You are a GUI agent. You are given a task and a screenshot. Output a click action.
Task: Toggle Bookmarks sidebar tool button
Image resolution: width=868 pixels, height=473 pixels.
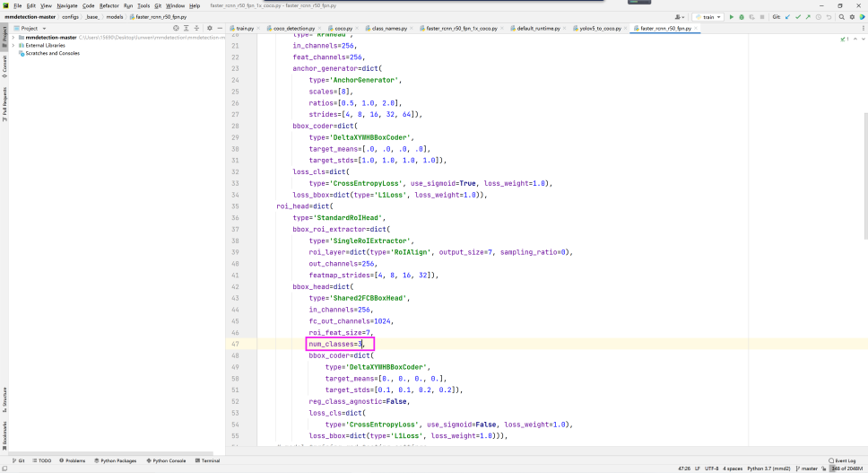4,435
